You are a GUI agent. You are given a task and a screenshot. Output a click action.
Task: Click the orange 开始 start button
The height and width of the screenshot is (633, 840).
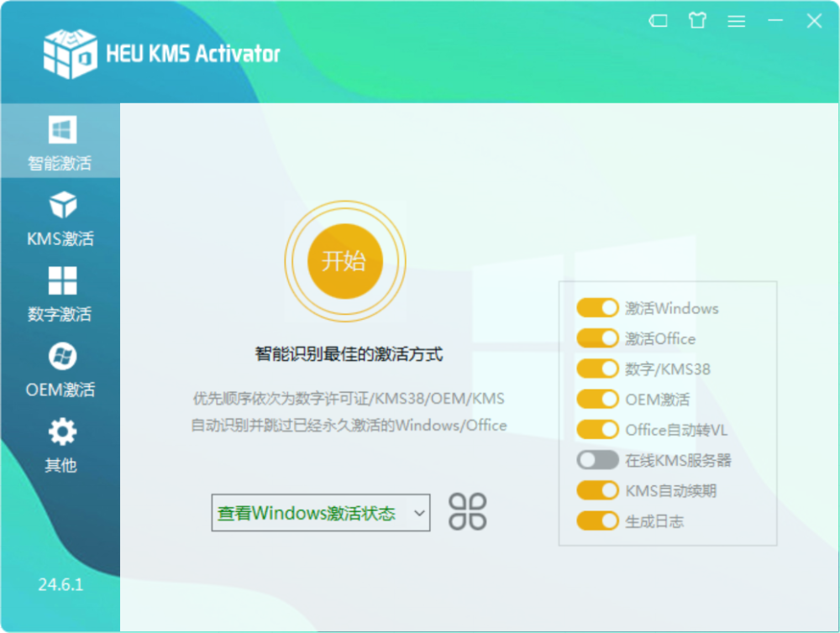[345, 261]
